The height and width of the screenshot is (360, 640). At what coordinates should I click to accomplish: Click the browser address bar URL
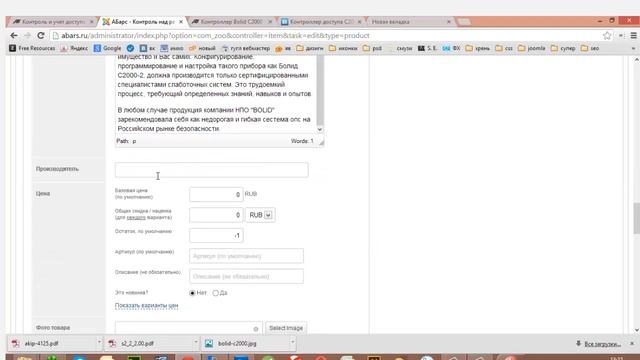pos(216,36)
